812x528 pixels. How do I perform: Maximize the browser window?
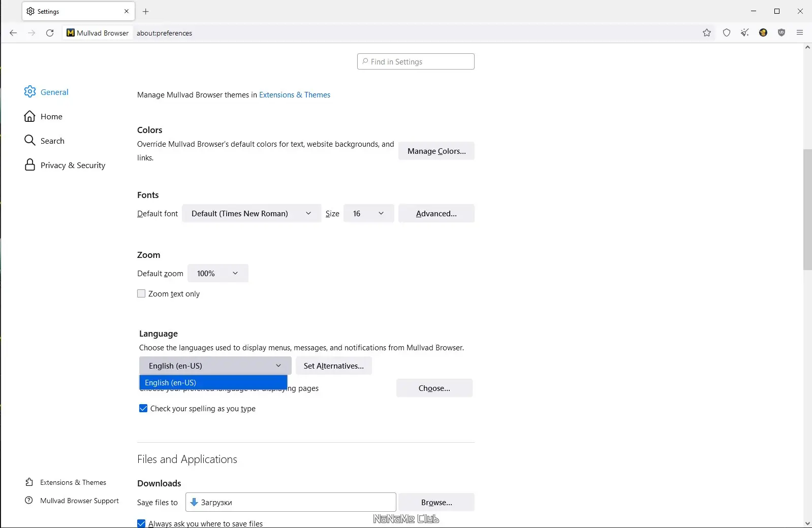click(777, 11)
